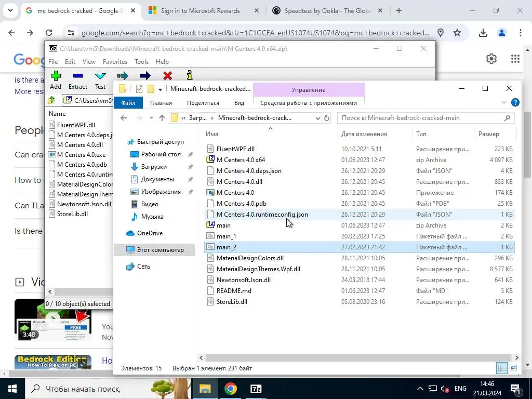
Task: Open 7-Zip Favorites menu
Action: [x=115, y=62]
